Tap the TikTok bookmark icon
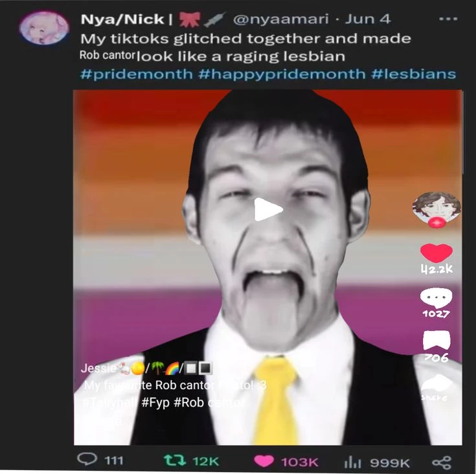476x474 pixels. (x=436, y=341)
